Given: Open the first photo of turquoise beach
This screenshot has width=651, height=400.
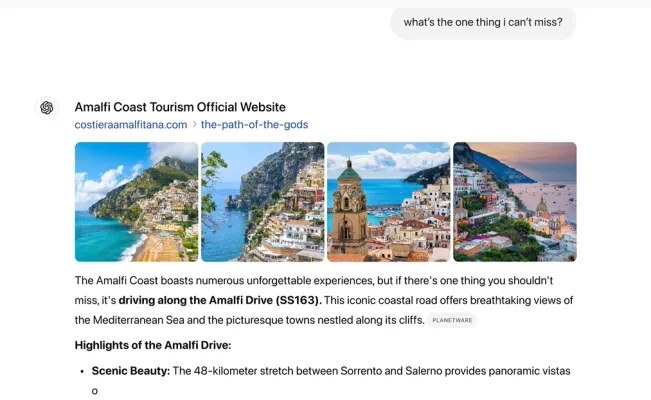Looking at the screenshot, I should coord(136,201).
